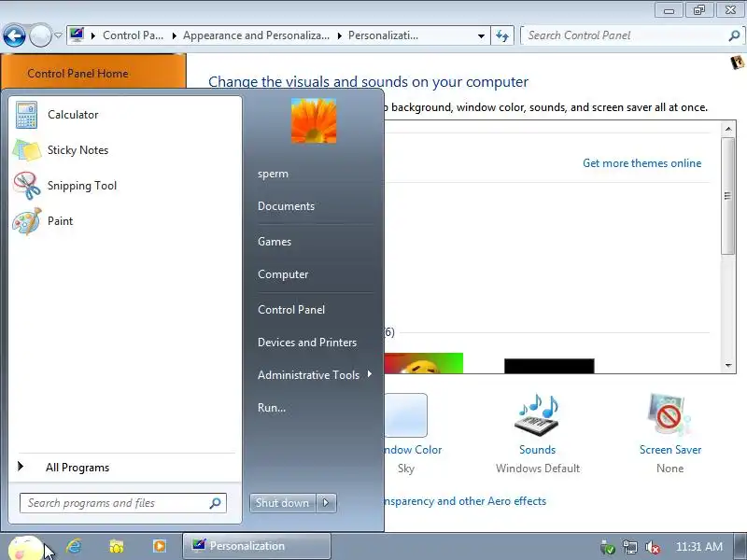Click the Sounds label link
Viewport: 747px width, 560px height.
[x=538, y=450]
